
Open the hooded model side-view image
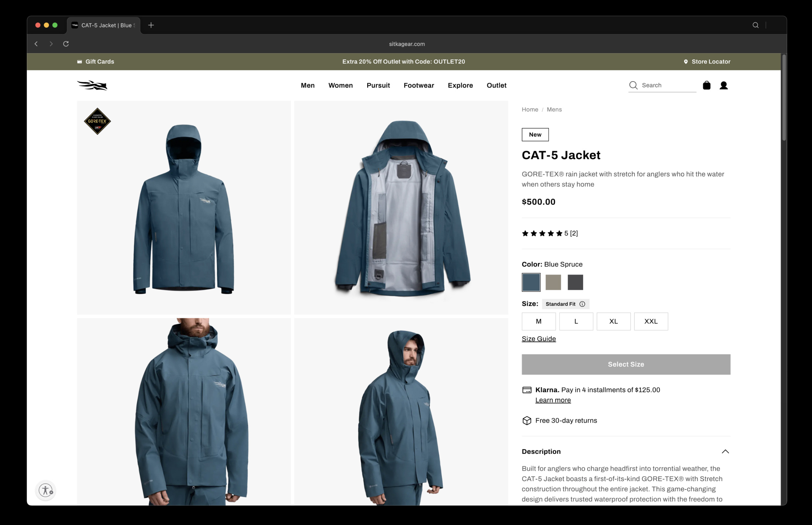(x=401, y=412)
